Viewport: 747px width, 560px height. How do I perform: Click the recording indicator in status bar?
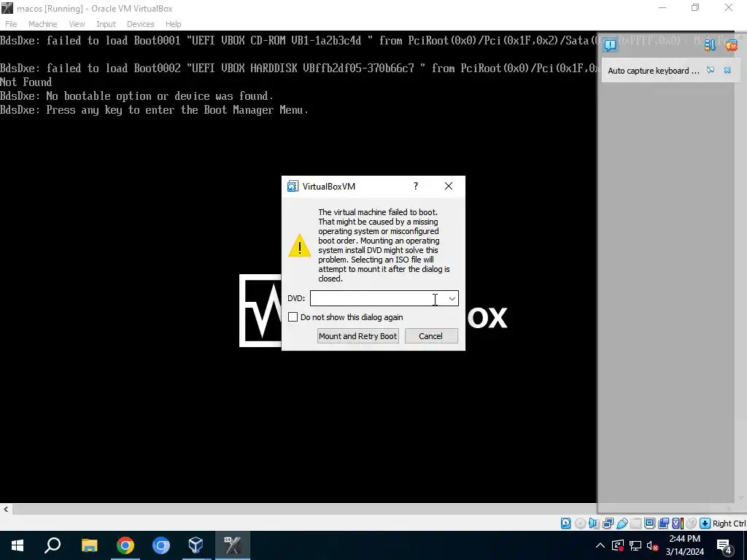[x=663, y=524]
